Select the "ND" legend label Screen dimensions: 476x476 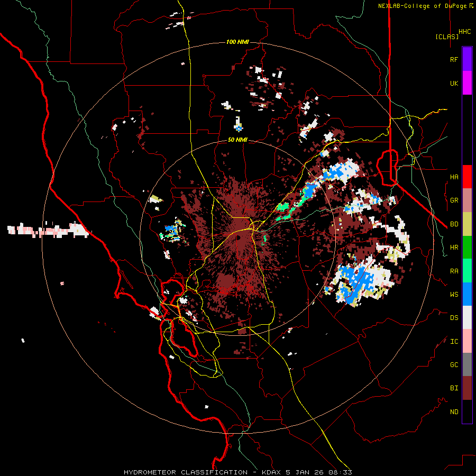(454, 412)
